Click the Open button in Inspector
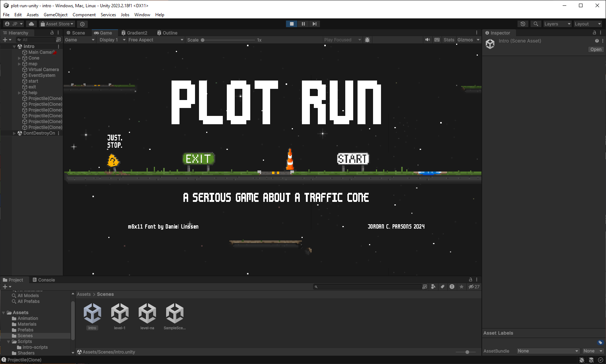The height and width of the screenshot is (364, 606). [596, 49]
